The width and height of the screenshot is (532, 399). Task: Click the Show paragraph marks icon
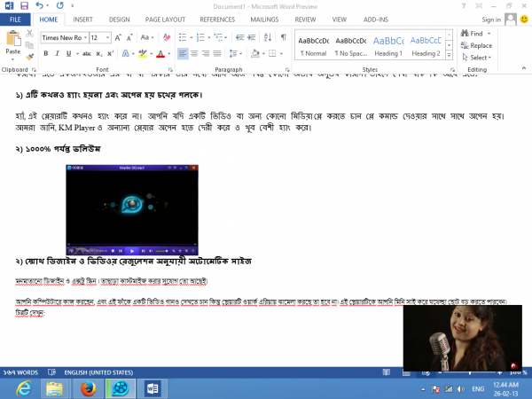coord(283,38)
